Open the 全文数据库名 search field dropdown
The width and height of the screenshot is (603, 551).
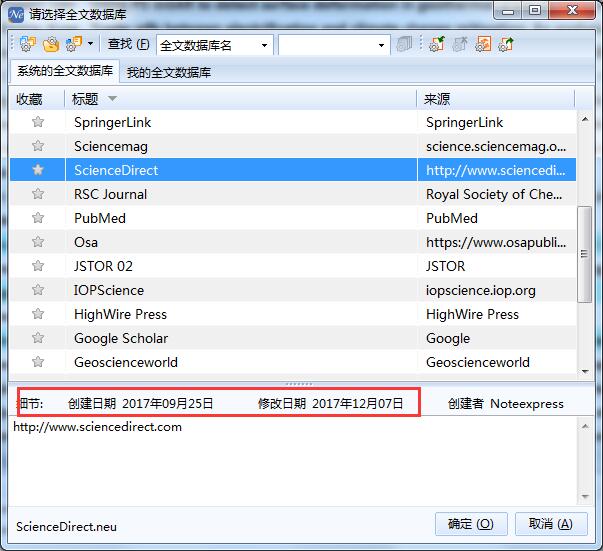[x=264, y=45]
